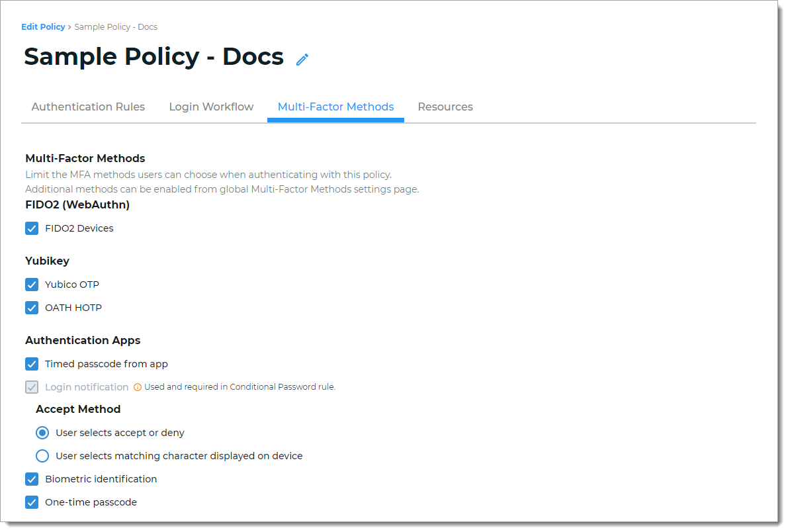
Task: View the Resources tab
Action: [445, 107]
